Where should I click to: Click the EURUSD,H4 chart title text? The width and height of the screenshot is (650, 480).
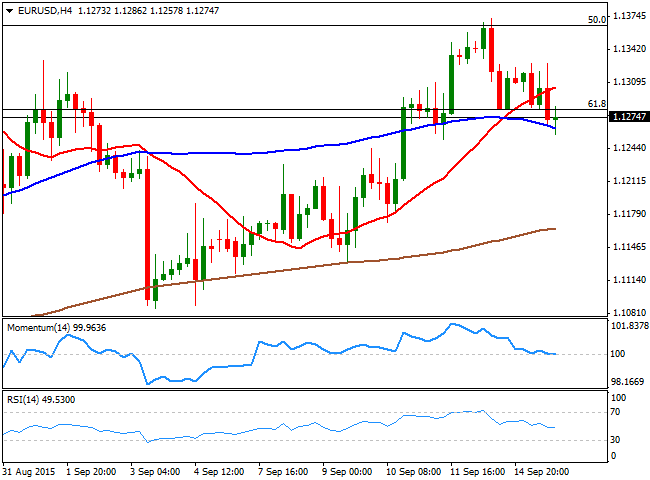(x=45, y=11)
